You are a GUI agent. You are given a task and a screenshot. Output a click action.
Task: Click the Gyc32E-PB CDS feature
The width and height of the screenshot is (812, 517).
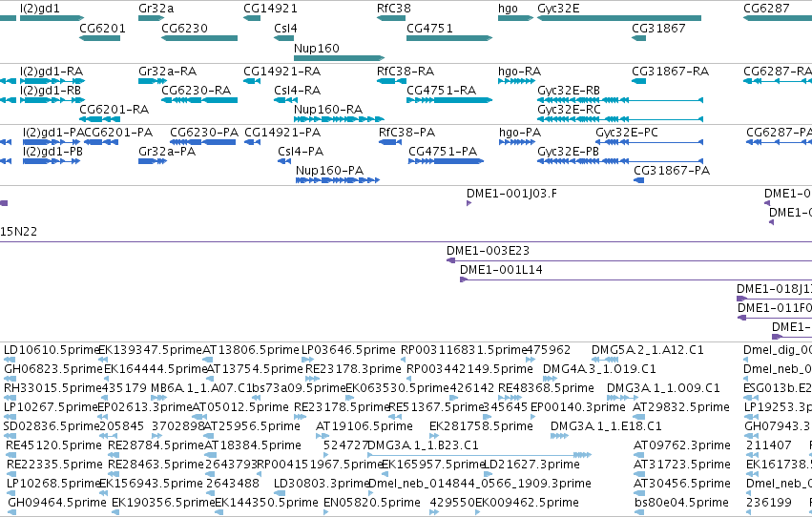tap(620, 161)
